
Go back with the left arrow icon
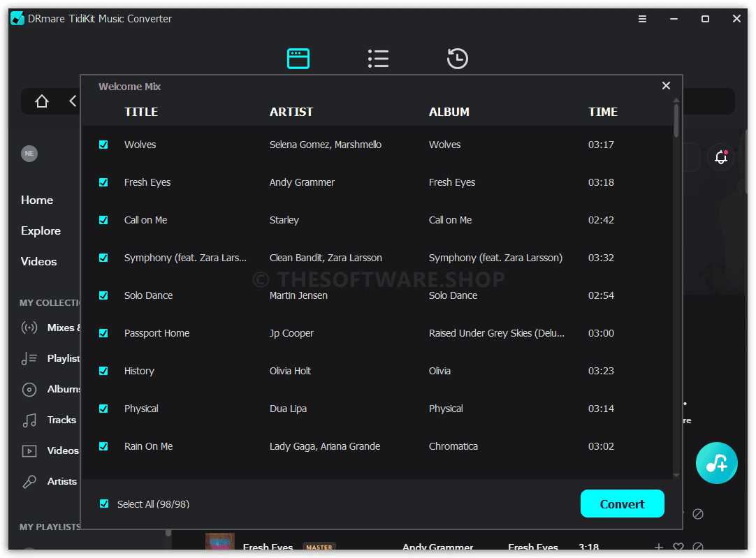pyautogui.click(x=73, y=101)
